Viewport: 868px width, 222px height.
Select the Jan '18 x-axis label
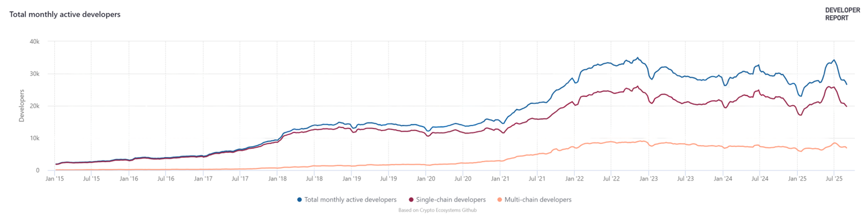tap(277, 179)
